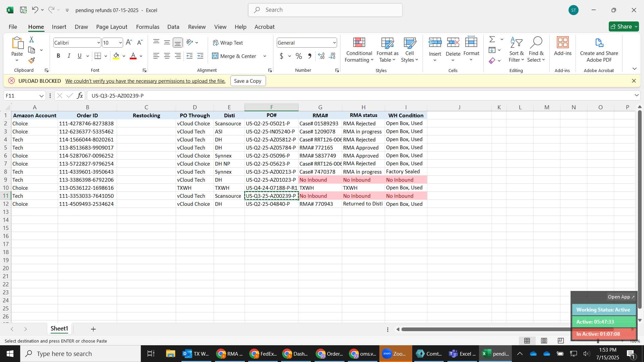This screenshot has width=644, height=362.
Task: Toggle Align Left
Action: coord(156,56)
